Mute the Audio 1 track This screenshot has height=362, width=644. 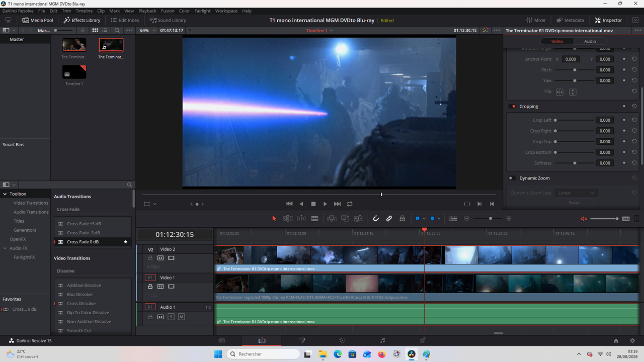click(x=182, y=317)
